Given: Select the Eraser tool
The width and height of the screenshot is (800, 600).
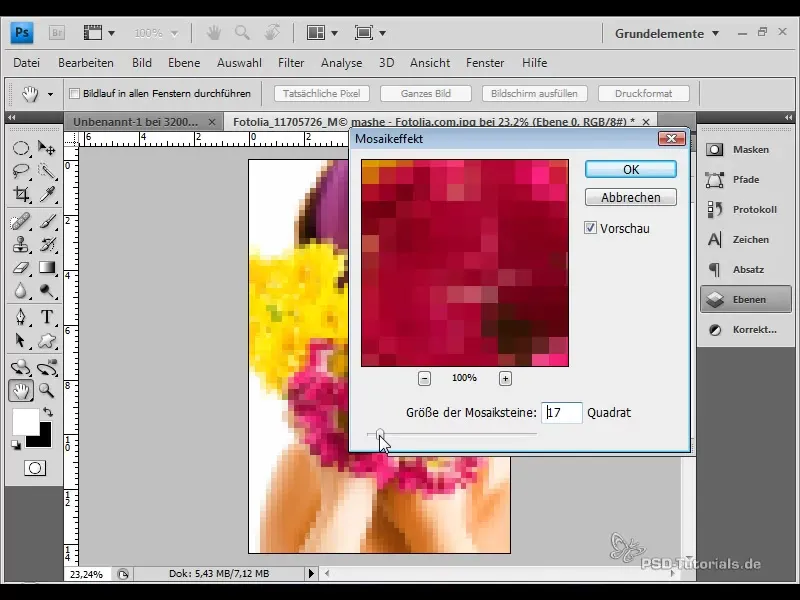Looking at the screenshot, I should pyautogui.click(x=20, y=267).
